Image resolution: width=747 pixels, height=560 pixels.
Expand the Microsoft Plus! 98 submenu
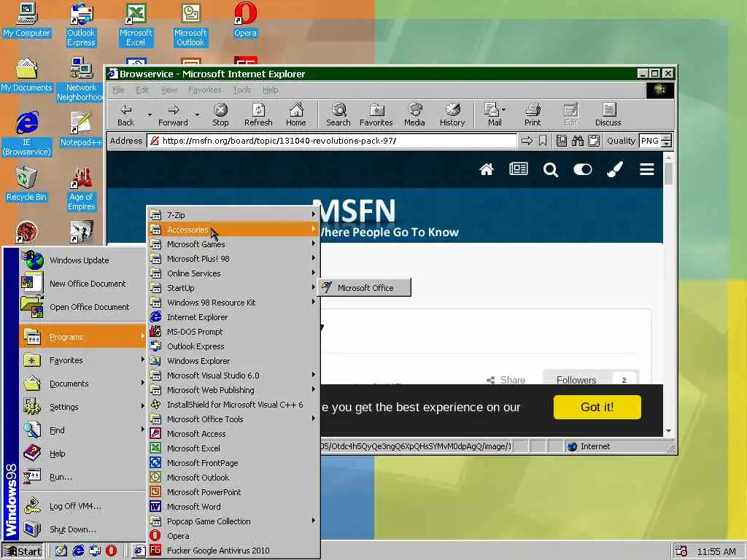tap(233, 259)
